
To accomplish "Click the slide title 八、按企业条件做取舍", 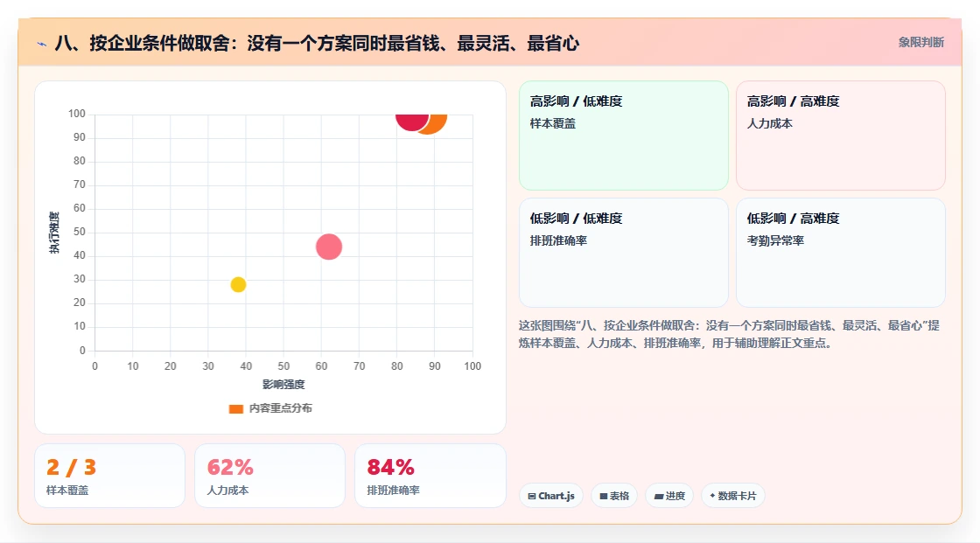I will click(317, 43).
